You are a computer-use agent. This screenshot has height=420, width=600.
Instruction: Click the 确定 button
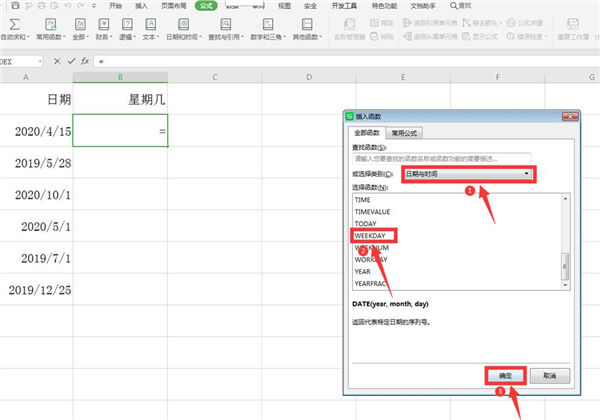(x=506, y=375)
